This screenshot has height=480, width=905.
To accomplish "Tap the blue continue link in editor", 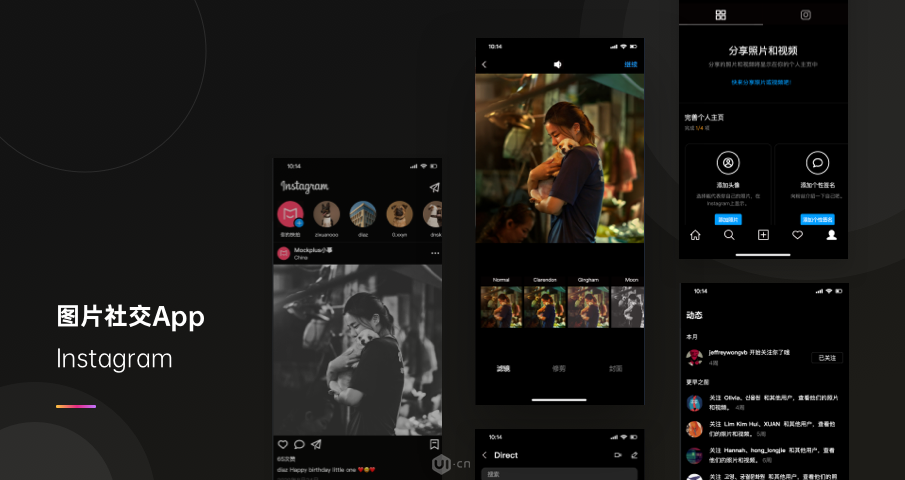I will (x=631, y=65).
